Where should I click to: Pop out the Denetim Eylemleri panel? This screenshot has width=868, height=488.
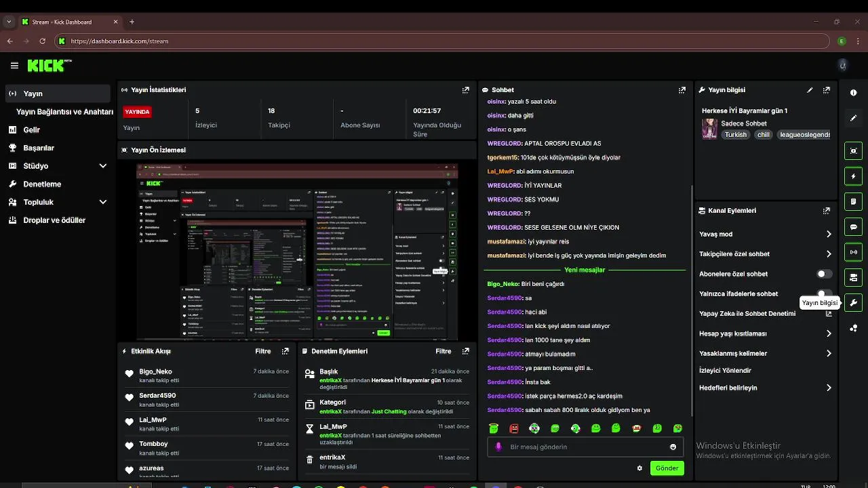(465, 351)
